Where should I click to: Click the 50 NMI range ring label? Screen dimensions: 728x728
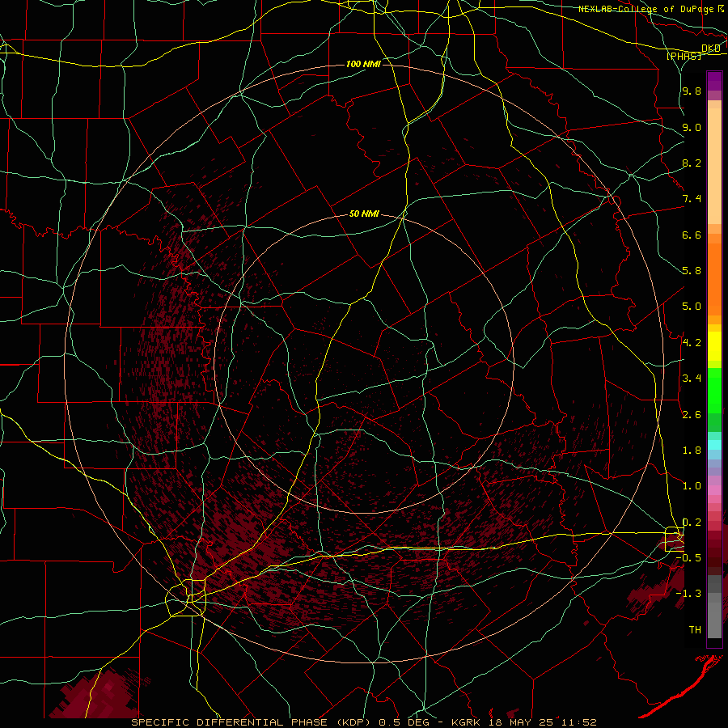pyautogui.click(x=364, y=214)
